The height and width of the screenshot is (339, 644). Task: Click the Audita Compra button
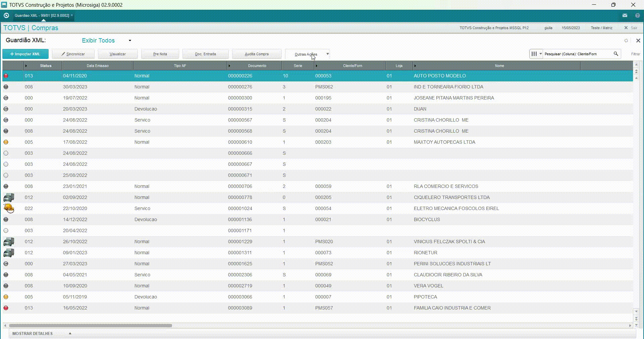(257, 54)
